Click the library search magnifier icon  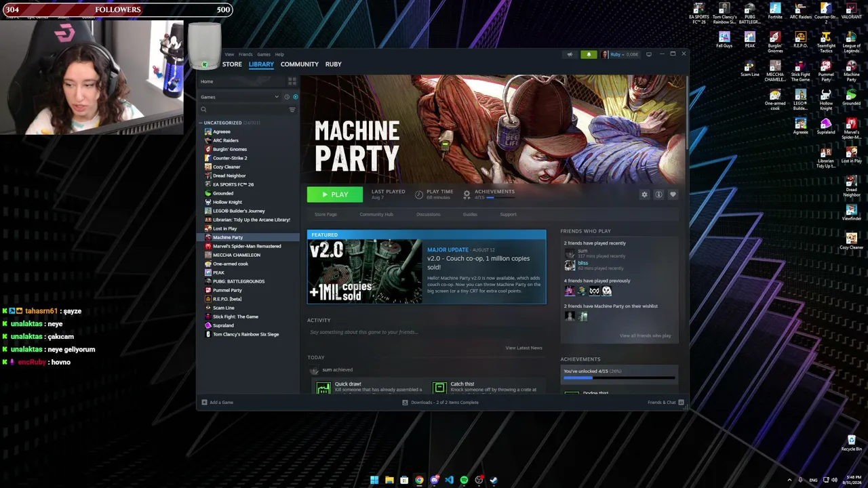(x=203, y=110)
